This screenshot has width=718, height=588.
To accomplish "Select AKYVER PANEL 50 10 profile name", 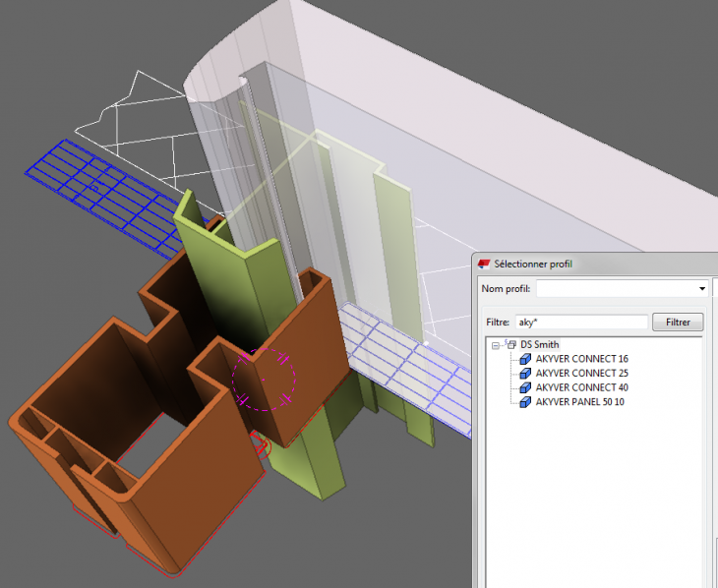I will point(580,402).
